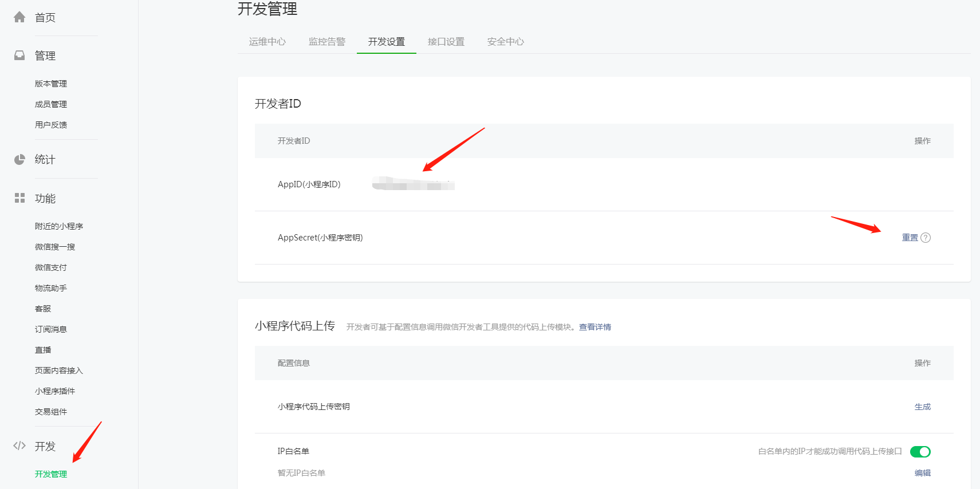Image resolution: width=980 pixels, height=489 pixels.
Task: Open 小程序插件 in the sidebar
Action: [x=55, y=391]
